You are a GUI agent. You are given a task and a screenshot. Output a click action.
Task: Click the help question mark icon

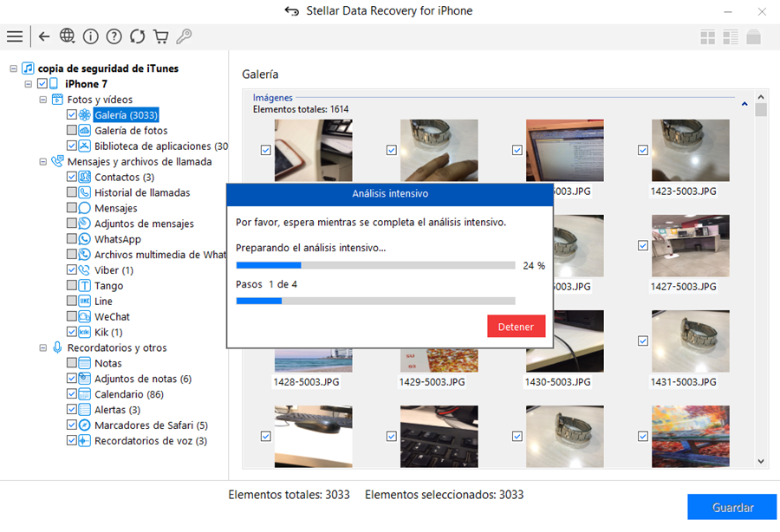tap(114, 36)
